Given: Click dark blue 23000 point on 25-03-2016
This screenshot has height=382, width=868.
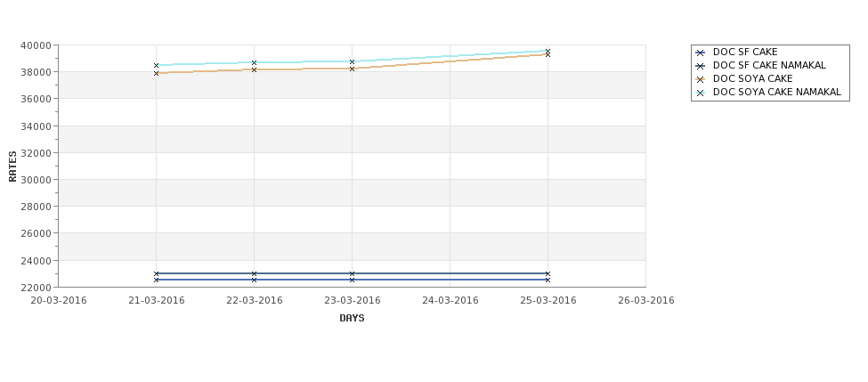Looking at the screenshot, I should pyautogui.click(x=548, y=273).
